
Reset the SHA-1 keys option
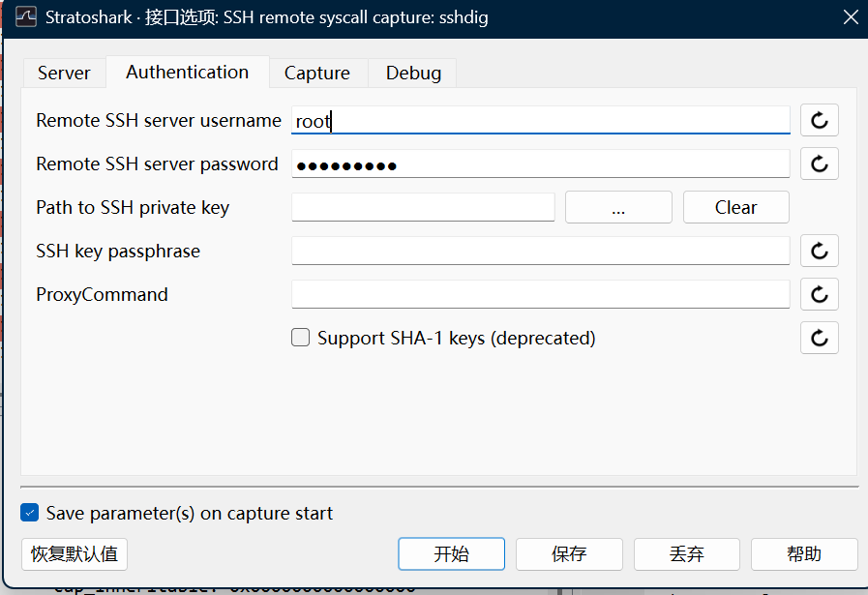(820, 338)
